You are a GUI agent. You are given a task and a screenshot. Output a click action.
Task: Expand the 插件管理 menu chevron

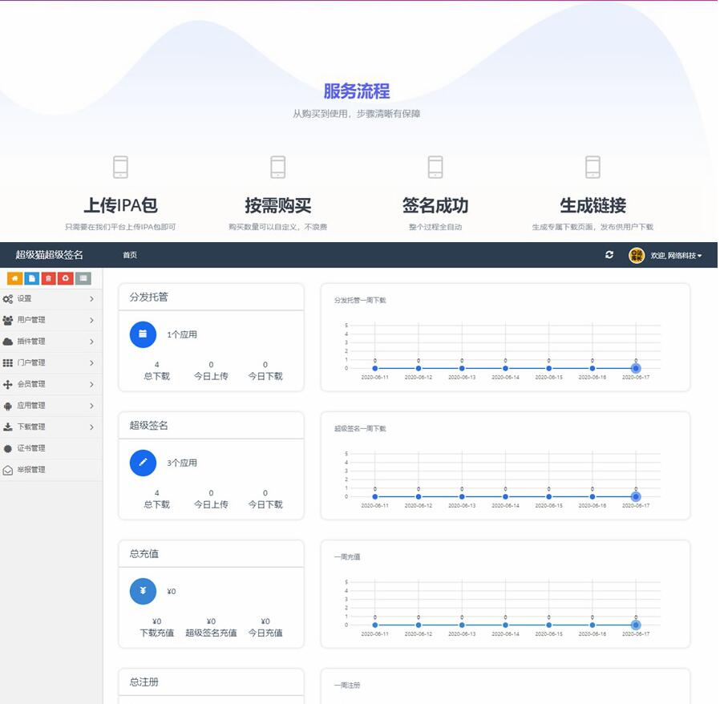(92, 342)
